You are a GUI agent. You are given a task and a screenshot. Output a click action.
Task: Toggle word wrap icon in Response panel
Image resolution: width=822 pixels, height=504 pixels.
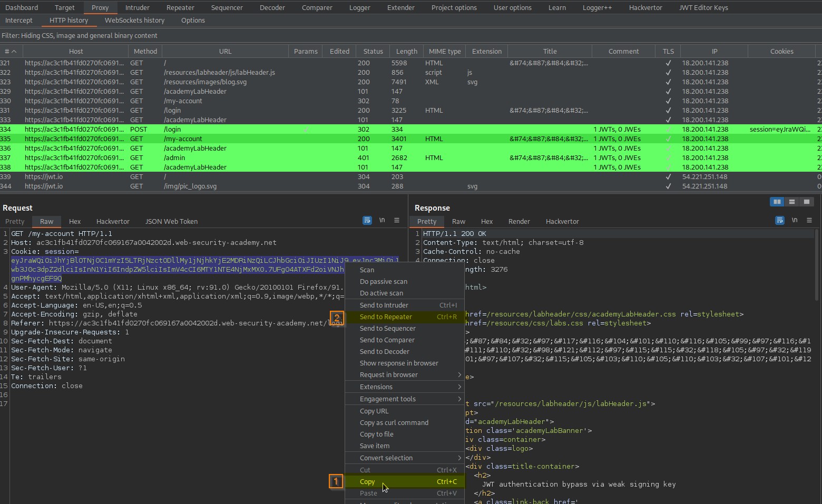(x=780, y=220)
